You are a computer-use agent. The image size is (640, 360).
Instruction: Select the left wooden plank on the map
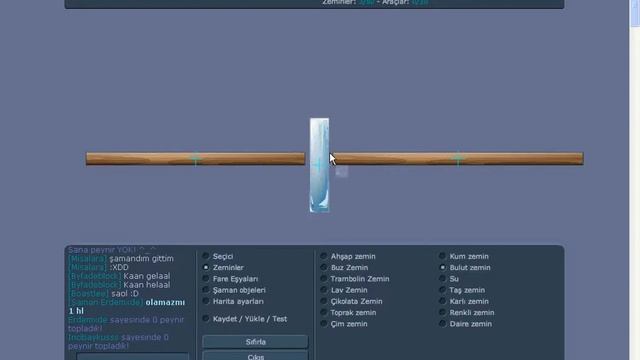pos(196,158)
